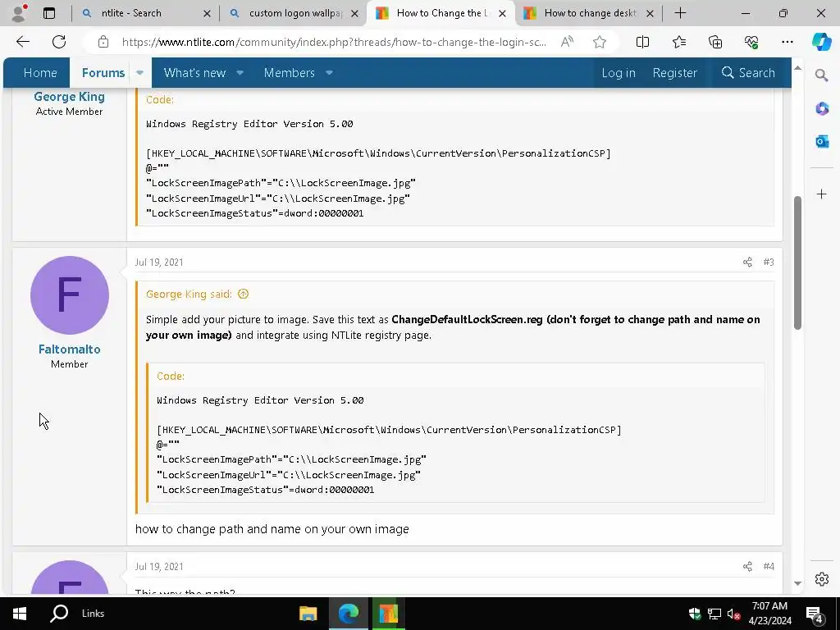Open split screen view
This screenshot has width=840, height=630.
pyautogui.click(x=642, y=42)
